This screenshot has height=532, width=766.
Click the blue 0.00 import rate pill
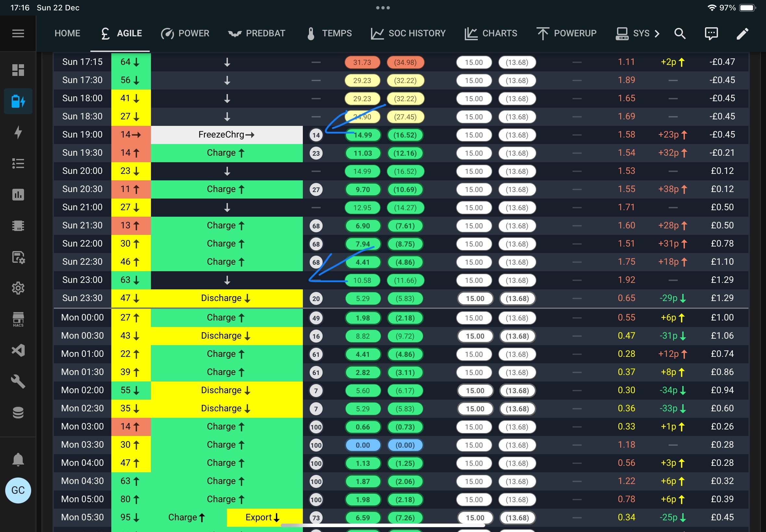(363, 445)
